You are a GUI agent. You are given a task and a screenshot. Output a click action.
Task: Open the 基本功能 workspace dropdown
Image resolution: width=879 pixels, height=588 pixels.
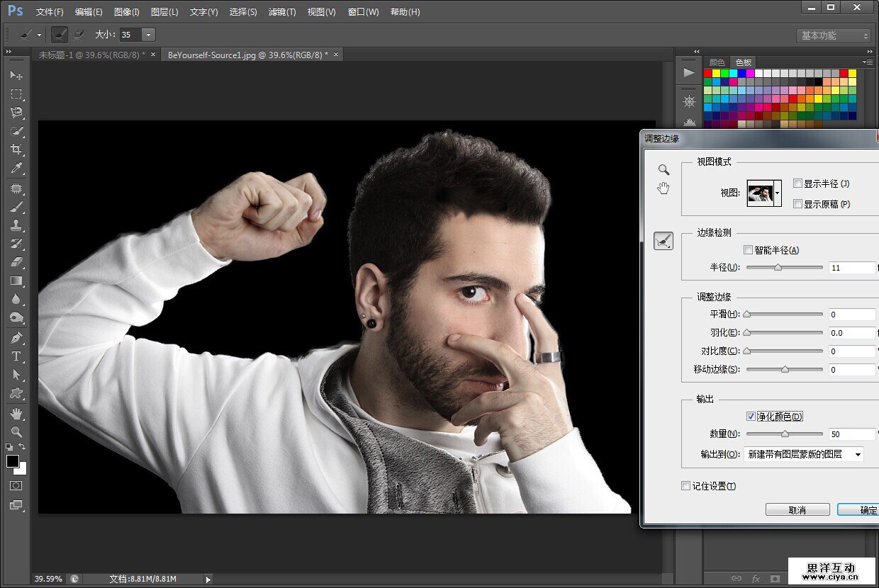(x=834, y=35)
